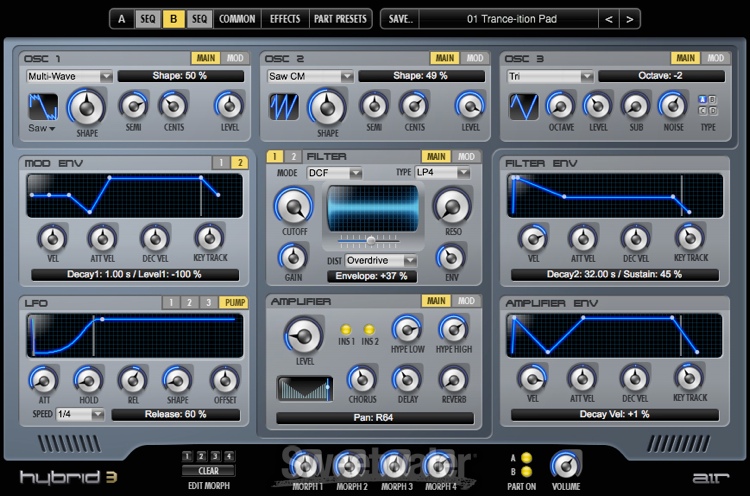The height and width of the screenshot is (496, 750).
Task: Click the amplifier pan display icon
Action: pyautogui.click(x=305, y=388)
